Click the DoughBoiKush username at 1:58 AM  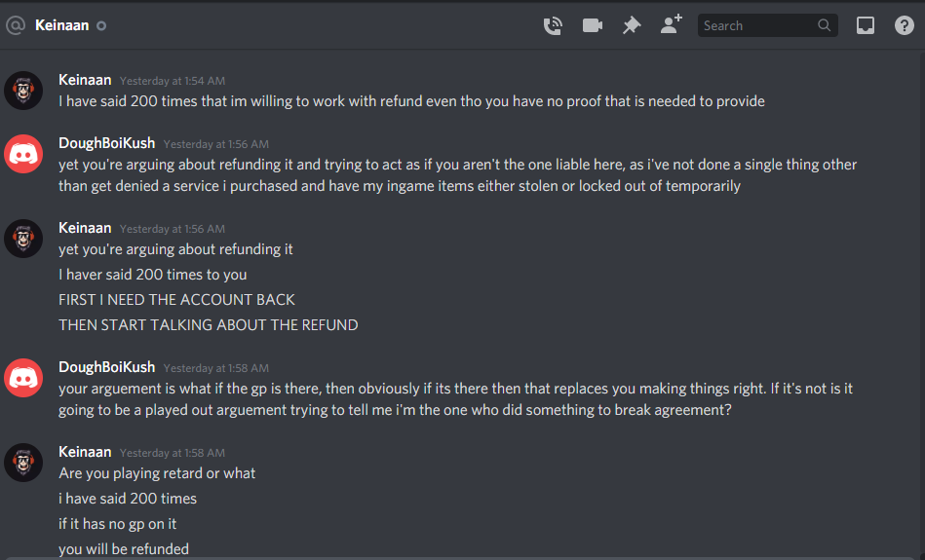tap(107, 367)
